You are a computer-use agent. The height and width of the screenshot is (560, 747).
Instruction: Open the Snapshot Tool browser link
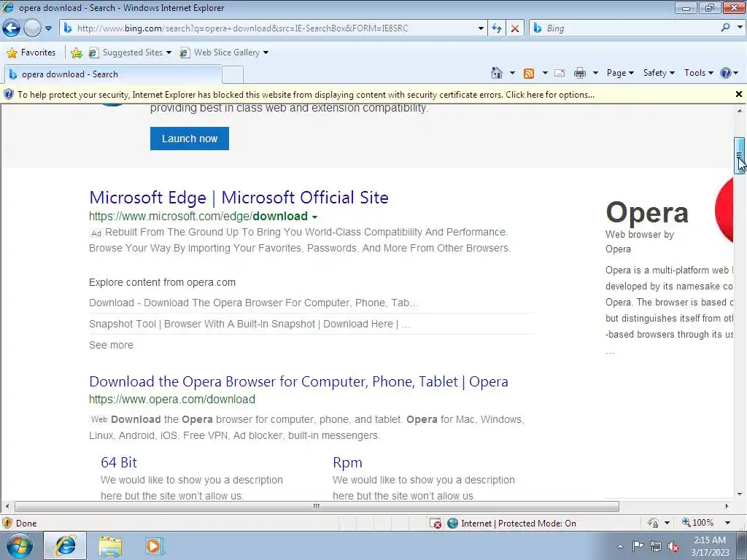point(249,324)
